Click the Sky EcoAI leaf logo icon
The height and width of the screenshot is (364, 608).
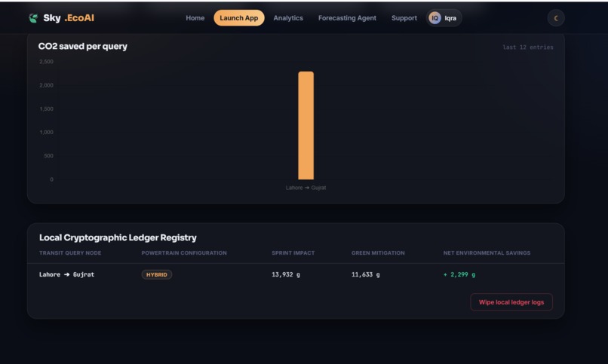[33, 18]
